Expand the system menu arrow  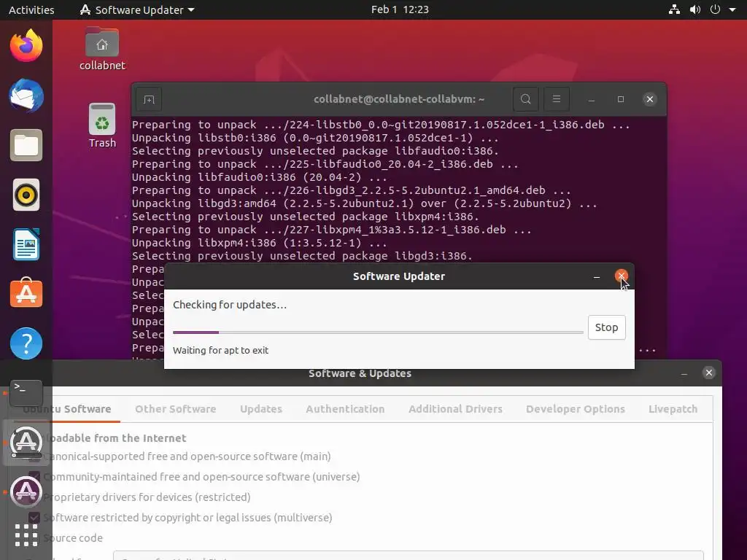(732, 9)
